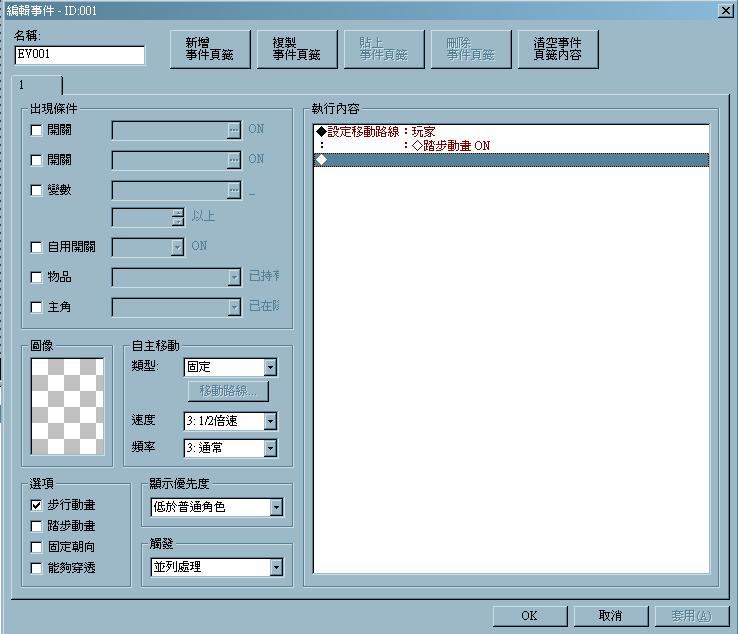738x634 pixels.
Task: Enable the 變數 condition checkbox
Action: tap(36, 190)
